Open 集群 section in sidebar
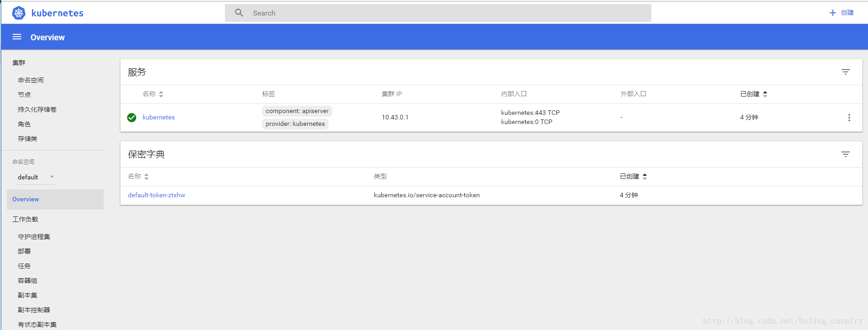The image size is (868, 330). coord(19,63)
